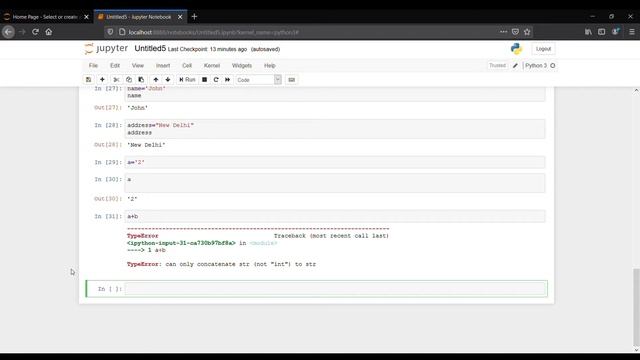Screen dimensions: 640x360
Task: Click the localhost address bar
Action: (x=310, y=32)
